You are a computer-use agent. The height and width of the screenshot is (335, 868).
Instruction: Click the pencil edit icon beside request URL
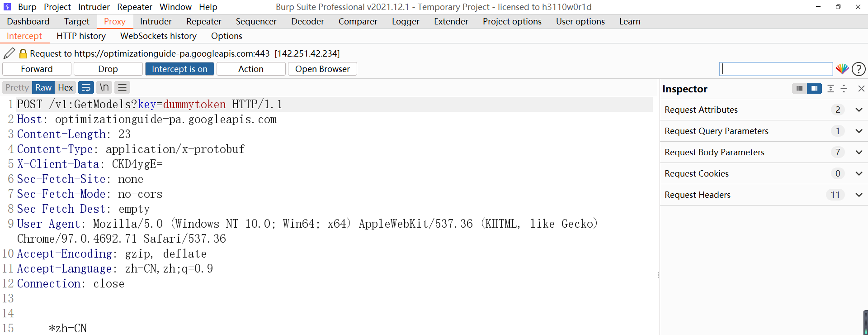pyautogui.click(x=9, y=53)
